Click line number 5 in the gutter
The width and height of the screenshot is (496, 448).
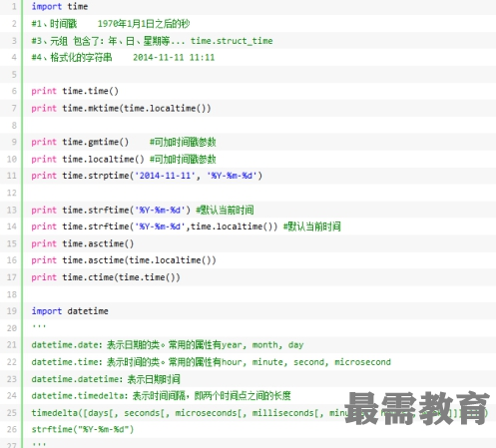coord(14,75)
